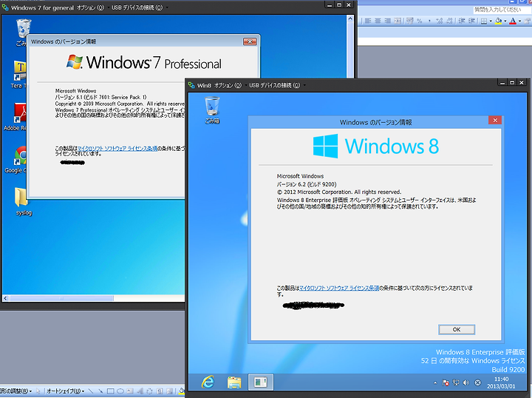The image size is (532, 398).
Task: Click left scroll arrow in Windows 7 VM window
Action: coord(5,299)
